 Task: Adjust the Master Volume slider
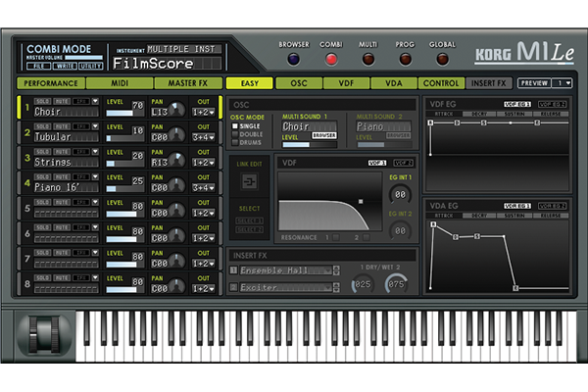[83, 58]
